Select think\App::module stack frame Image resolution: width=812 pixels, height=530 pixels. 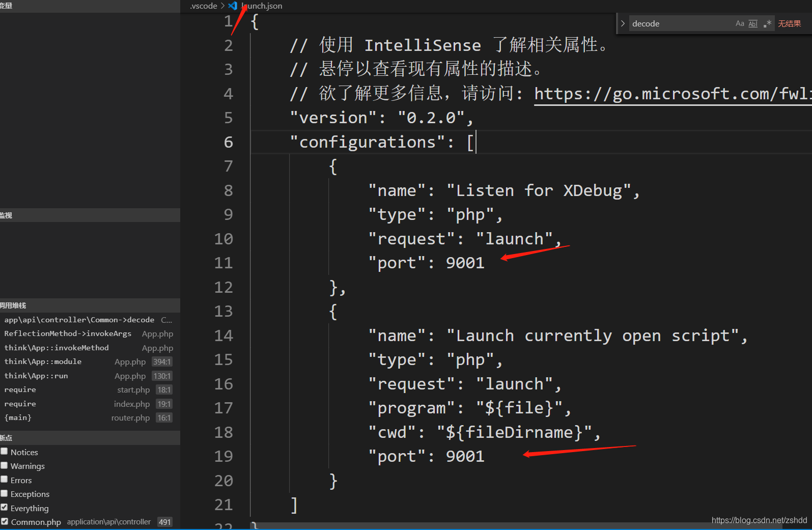pos(90,361)
